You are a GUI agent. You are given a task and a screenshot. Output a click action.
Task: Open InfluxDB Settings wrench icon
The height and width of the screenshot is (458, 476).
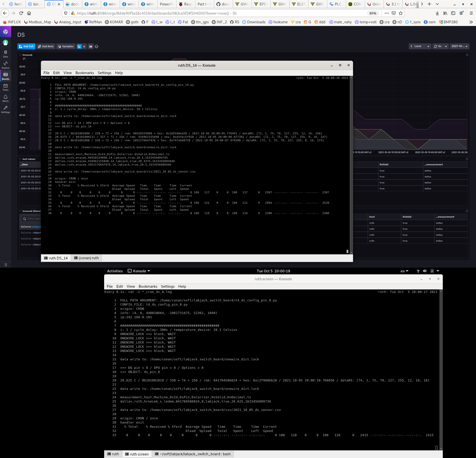point(5,109)
